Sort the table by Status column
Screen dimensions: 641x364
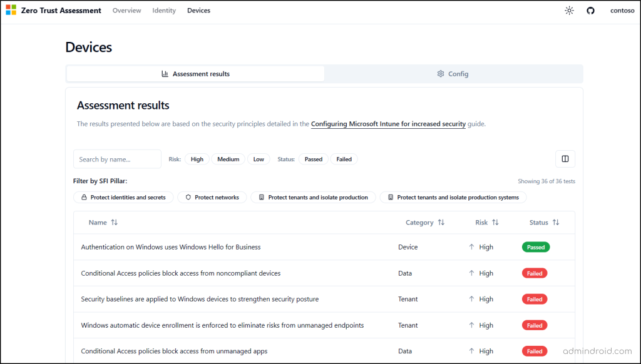tap(544, 223)
